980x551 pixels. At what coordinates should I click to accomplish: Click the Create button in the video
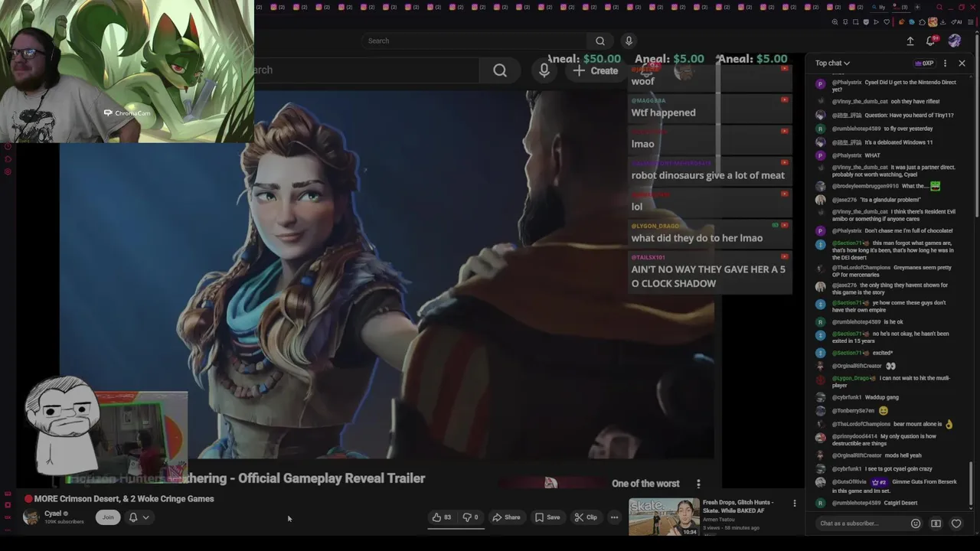[x=595, y=70]
